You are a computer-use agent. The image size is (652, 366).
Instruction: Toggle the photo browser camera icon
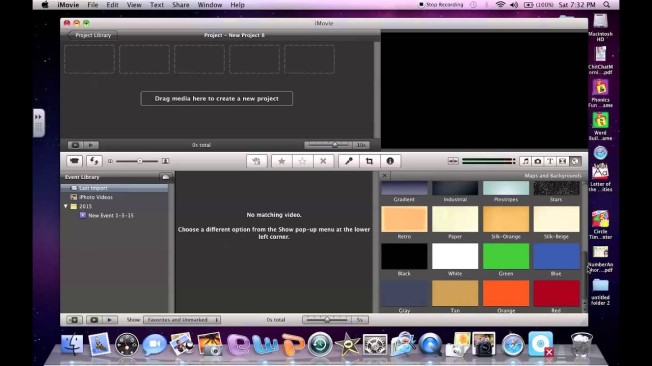pyautogui.click(x=538, y=161)
